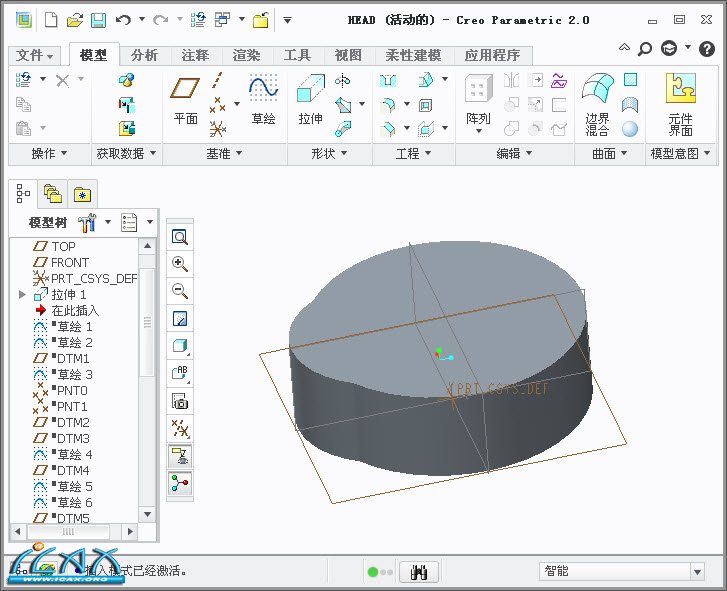Select 草绘 3 in the model tree
The width and height of the screenshot is (727, 591).
pyautogui.click(x=74, y=374)
